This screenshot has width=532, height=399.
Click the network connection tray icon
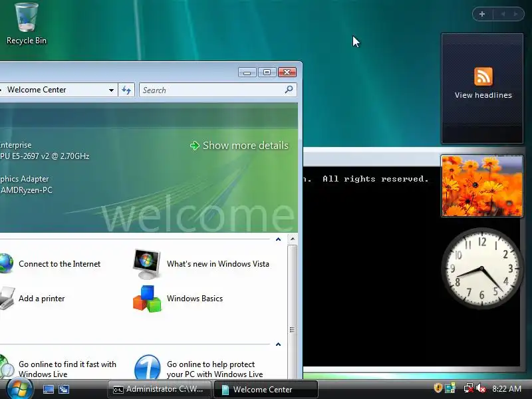coord(468,388)
